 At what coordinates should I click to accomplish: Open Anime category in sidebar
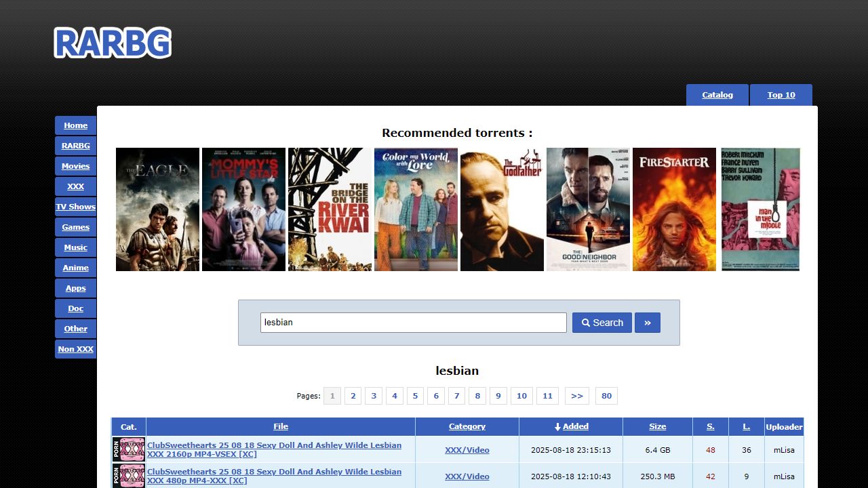point(76,268)
